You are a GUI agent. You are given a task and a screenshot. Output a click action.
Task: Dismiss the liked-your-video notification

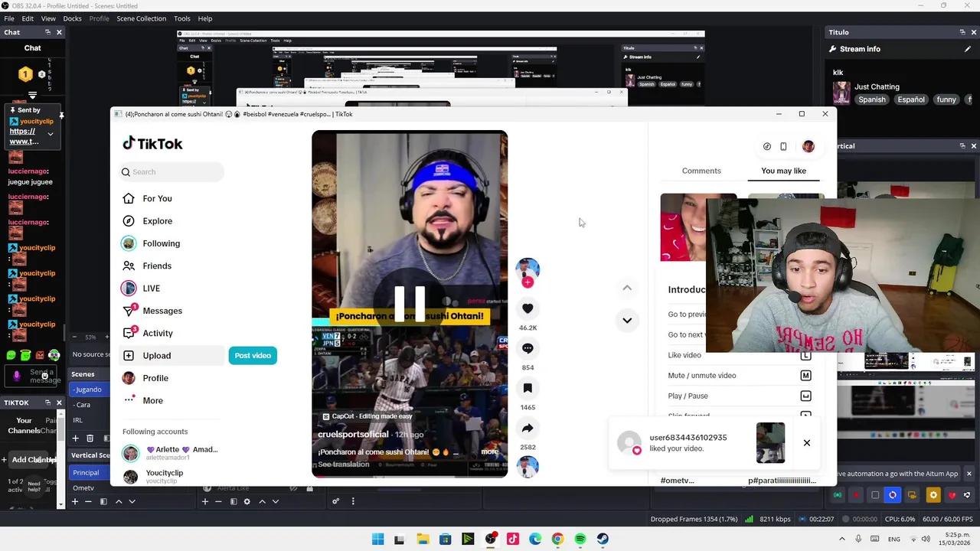(x=806, y=443)
